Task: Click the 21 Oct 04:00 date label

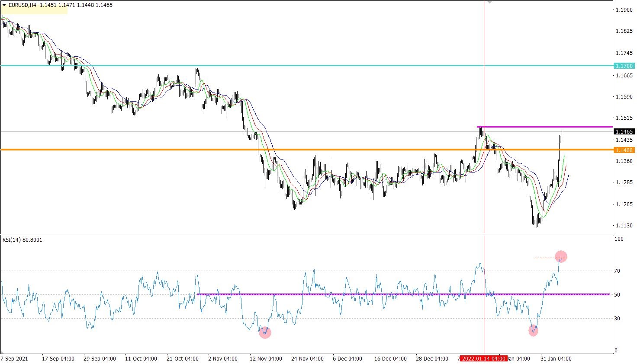Action: (x=183, y=359)
